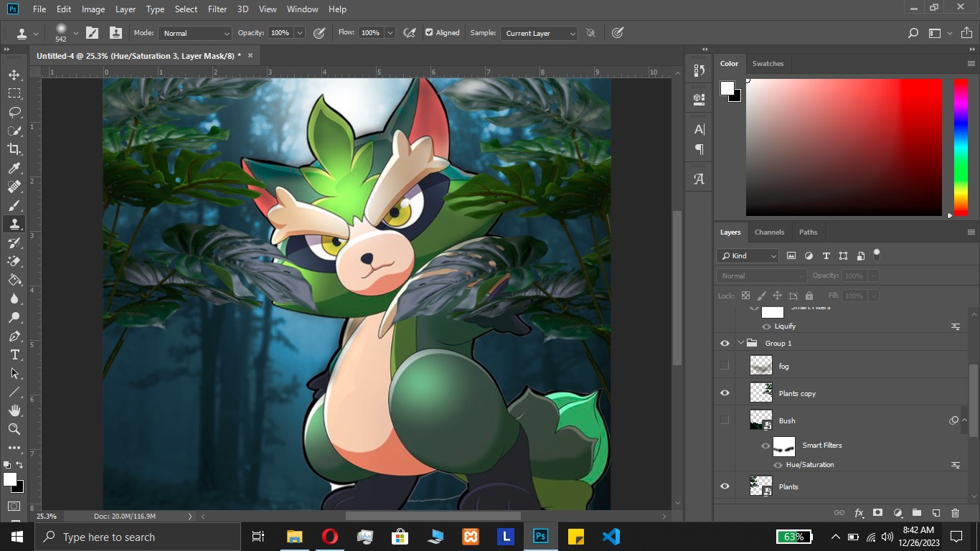Select the Blur tool
The width and height of the screenshot is (980, 551).
[x=14, y=298]
